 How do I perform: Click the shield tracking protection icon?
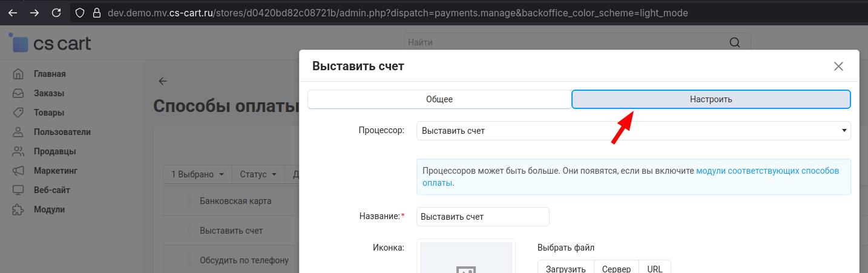(80, 12)
